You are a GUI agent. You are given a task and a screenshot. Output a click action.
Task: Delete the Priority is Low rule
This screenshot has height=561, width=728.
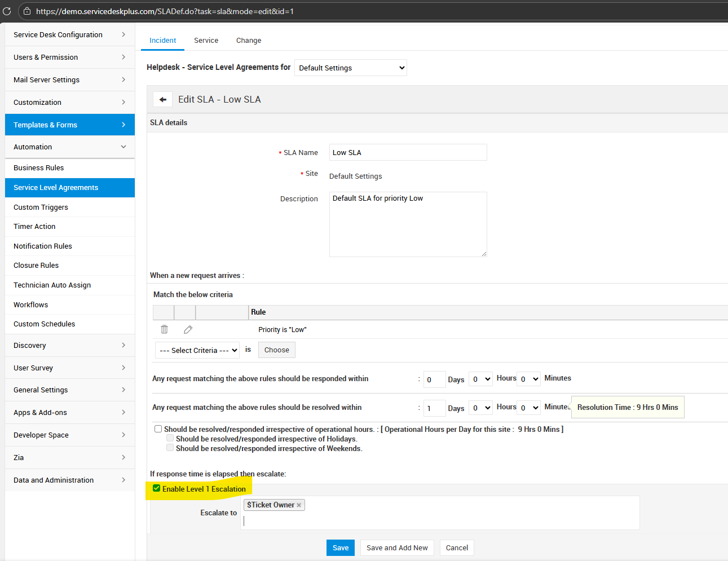[164, 329]
